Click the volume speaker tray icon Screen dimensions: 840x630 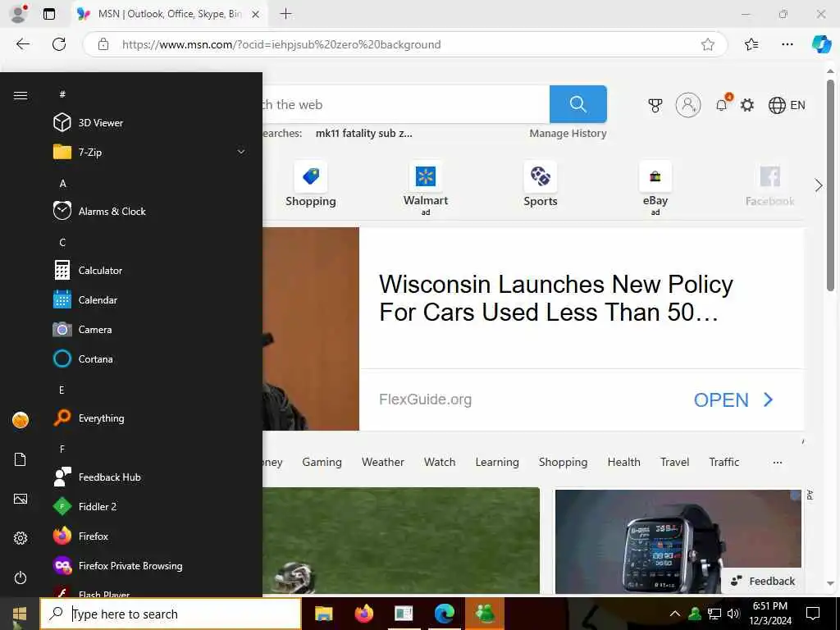[733, 614]
